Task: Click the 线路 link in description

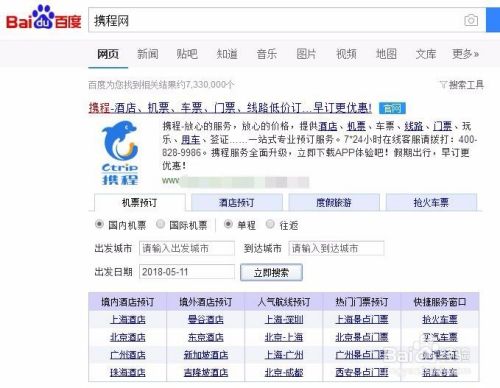Action: 414,126
